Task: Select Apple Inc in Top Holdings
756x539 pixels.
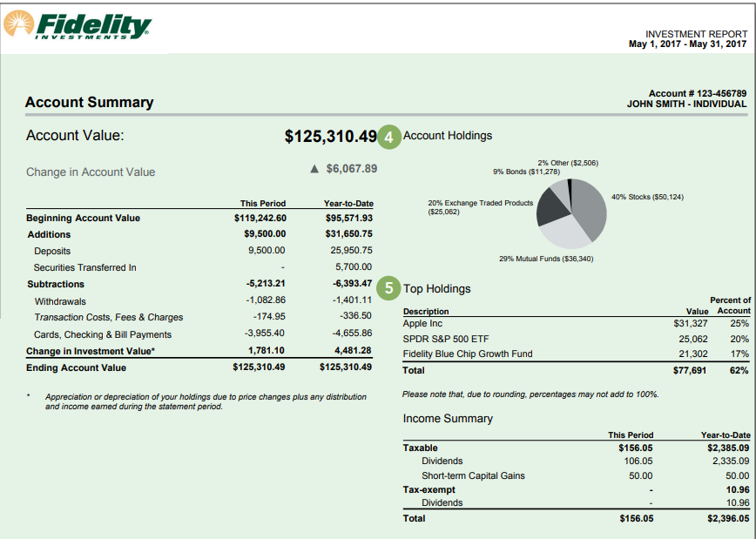Action: [x=422, y=324]
